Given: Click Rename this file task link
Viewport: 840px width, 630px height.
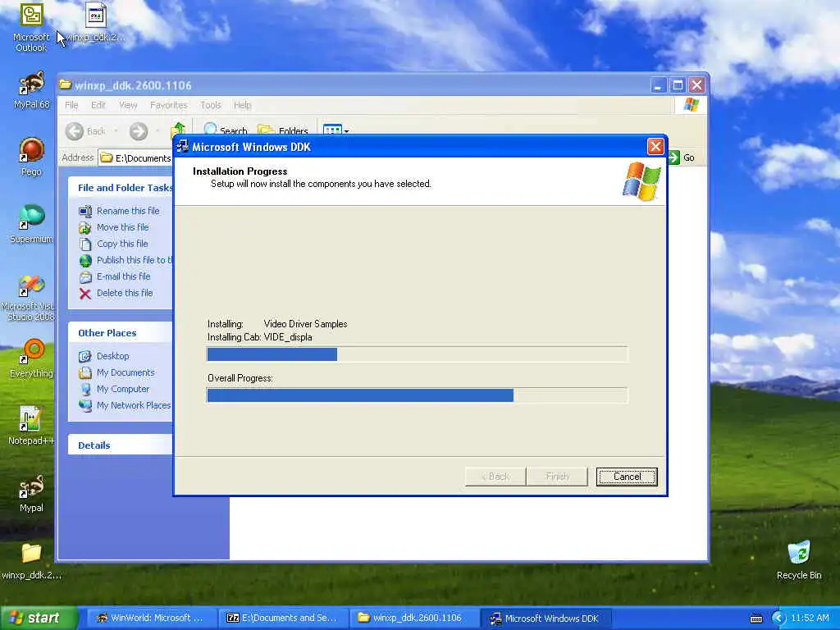Looking at the screenshot, I should point(128,211).
